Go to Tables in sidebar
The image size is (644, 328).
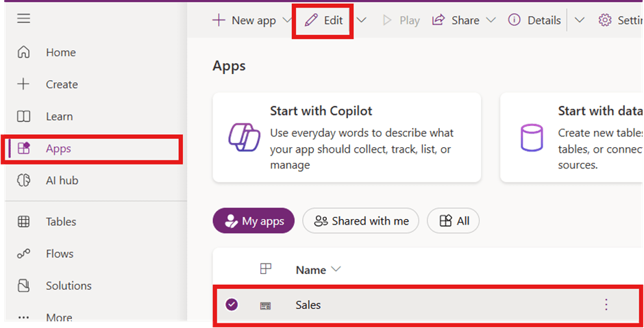[61, 222]
